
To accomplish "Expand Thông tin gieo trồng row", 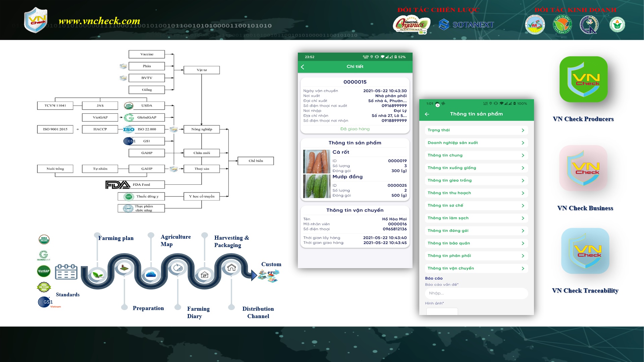I will point(476,180).
